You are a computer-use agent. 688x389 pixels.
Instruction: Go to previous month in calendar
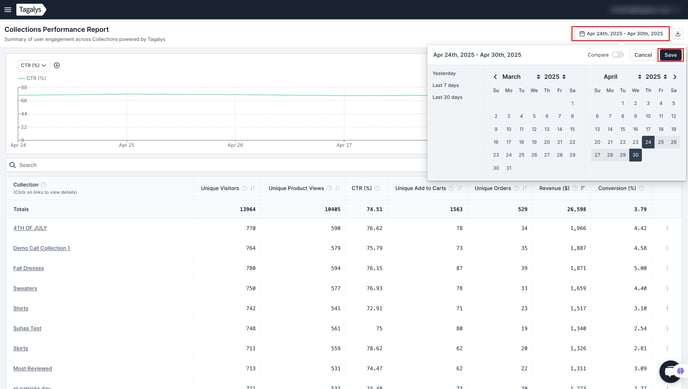(495, 77)
